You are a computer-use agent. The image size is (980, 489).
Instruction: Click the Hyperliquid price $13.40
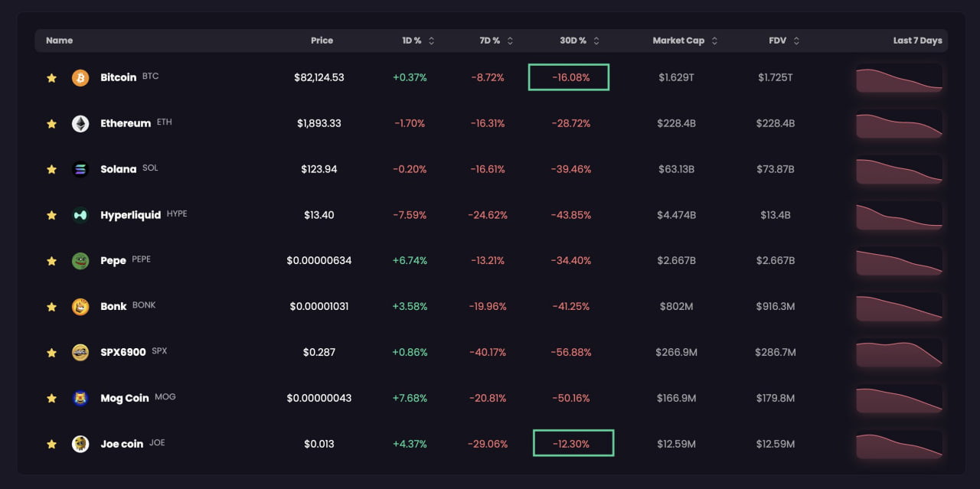319,215
